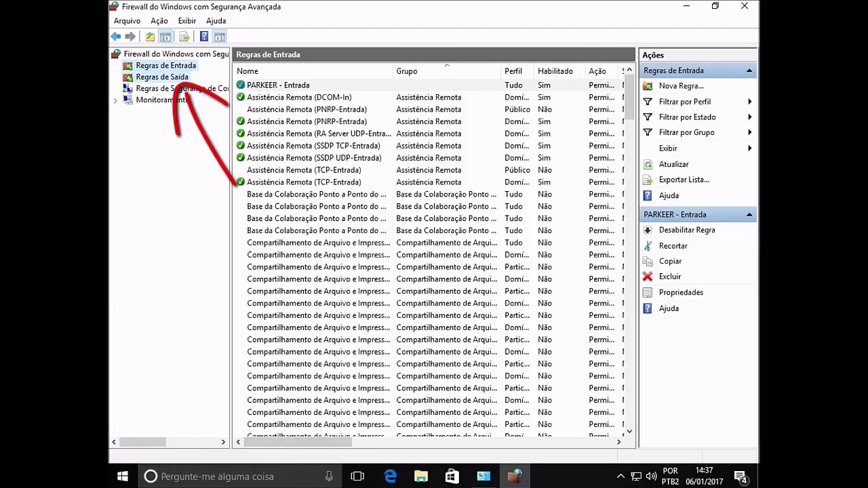The image size is (868, 488).
Task: Open the Exibir menu in menu bar
Action: pyautogui.click(x=187, y=21)
